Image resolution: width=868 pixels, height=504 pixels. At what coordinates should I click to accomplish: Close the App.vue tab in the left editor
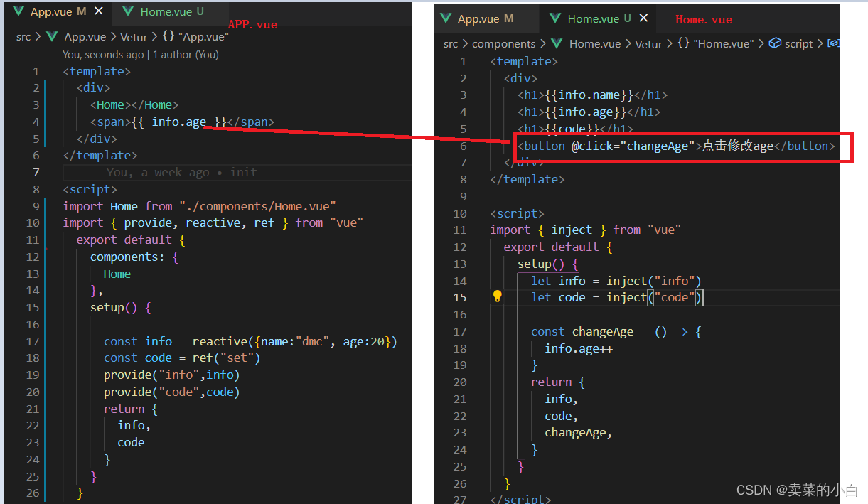tap(99, 11)
